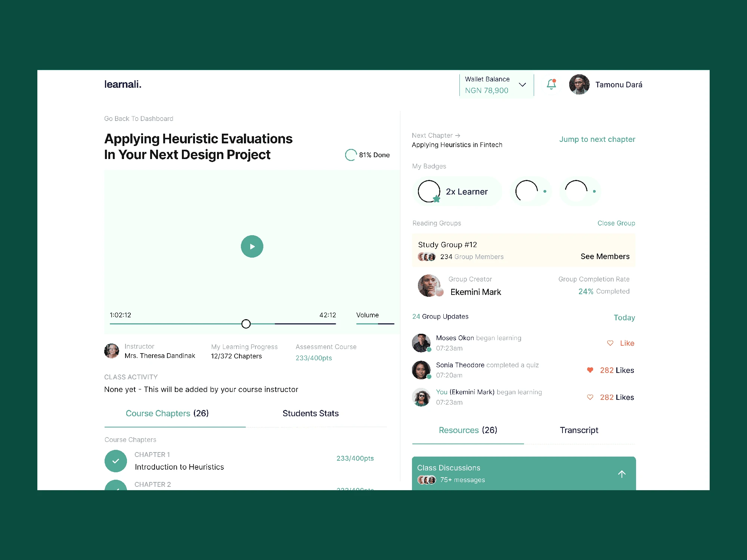Viewport: 747px width, 560px height.
Task: Click Close Group link
Action: coord(616,223)
